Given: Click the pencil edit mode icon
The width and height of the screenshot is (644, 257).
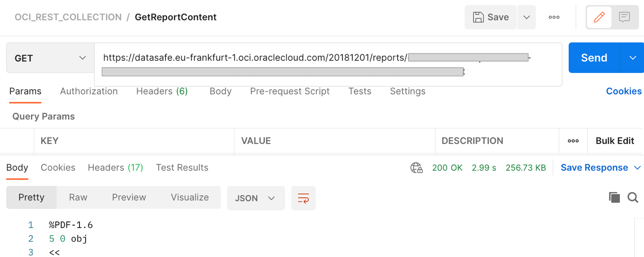Looking at the screenshot, I should (x=599, y=17).
